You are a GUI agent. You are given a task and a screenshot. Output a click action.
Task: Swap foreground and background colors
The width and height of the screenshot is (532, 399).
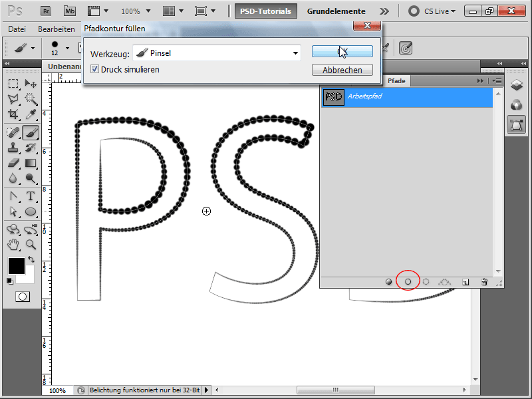(31, 259)
